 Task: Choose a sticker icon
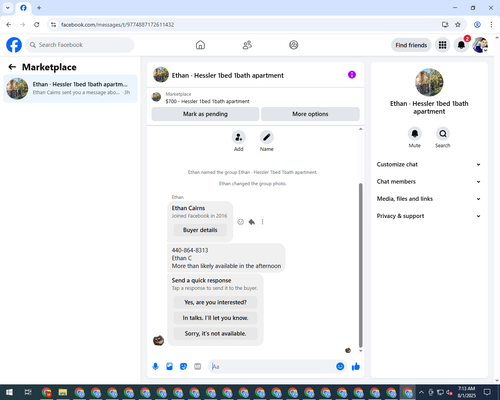click(x=183, y=367)
